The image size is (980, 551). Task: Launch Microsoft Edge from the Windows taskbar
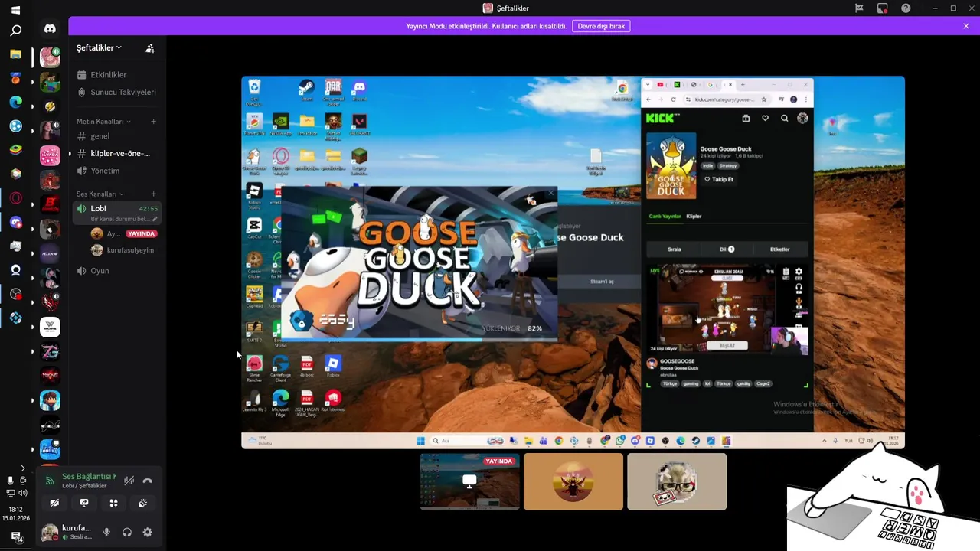click(15, 102)
